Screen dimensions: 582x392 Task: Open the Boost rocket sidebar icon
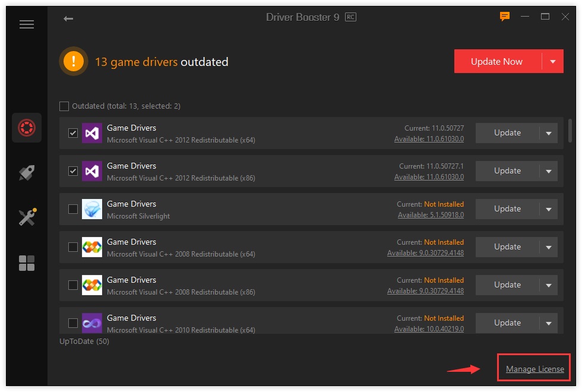[x=27, y=173]
